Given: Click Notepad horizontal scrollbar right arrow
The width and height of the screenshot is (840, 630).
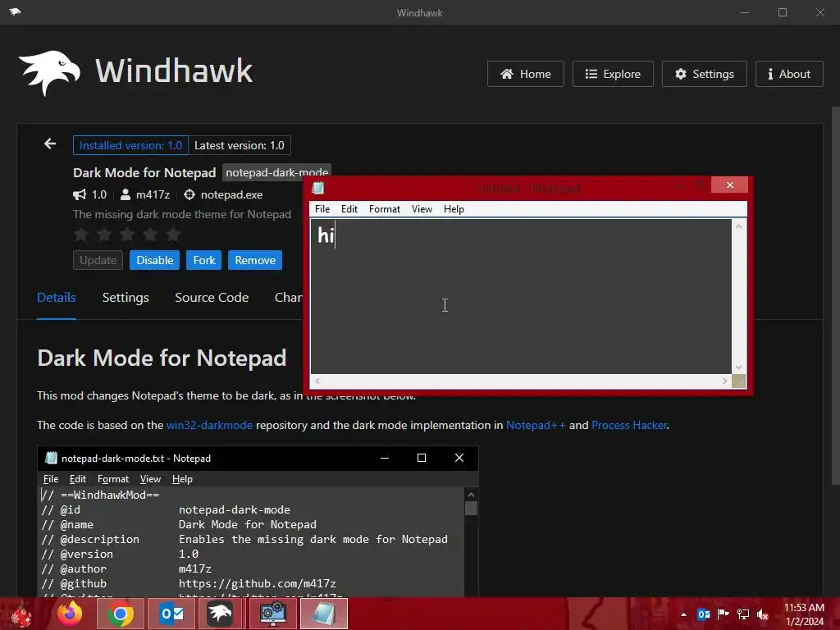Looking at the screenshot, I should 725,381.
